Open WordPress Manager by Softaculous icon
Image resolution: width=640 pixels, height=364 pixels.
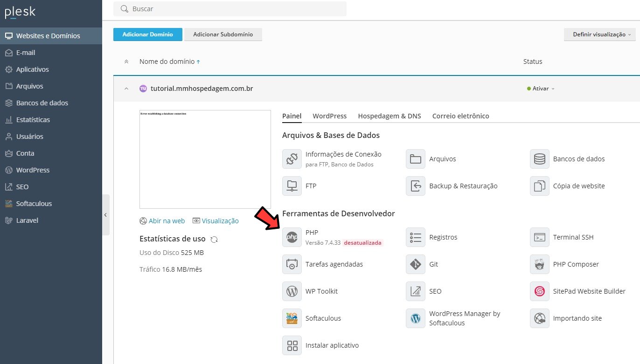(x=416, y=318)
